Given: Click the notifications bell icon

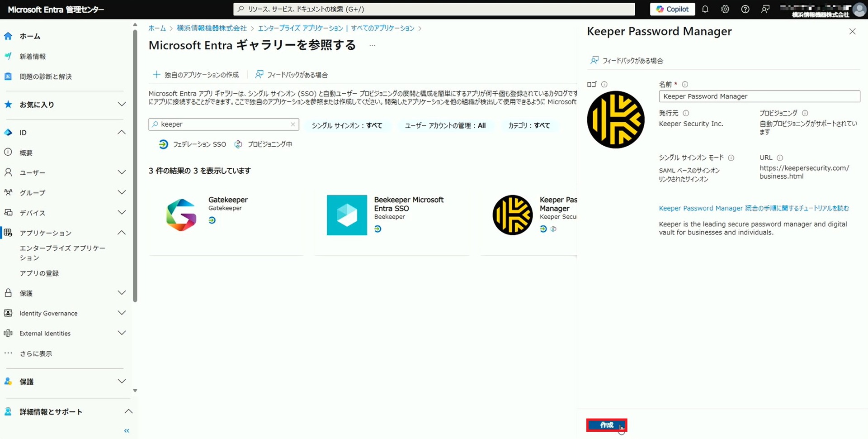Looking at the screenshot, I should 705,9.
